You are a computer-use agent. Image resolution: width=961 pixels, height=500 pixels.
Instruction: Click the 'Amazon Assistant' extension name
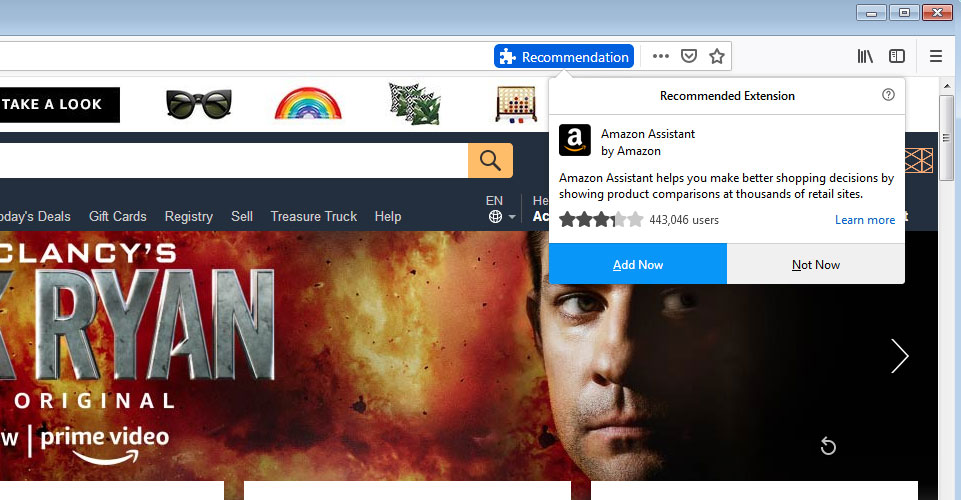click(x=648, y=134)
